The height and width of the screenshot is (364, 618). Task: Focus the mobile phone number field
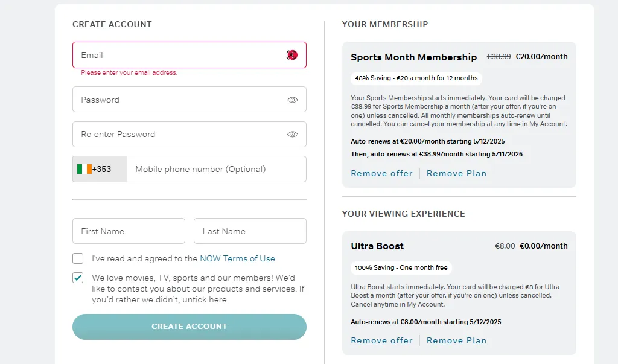tap(216, 169)
